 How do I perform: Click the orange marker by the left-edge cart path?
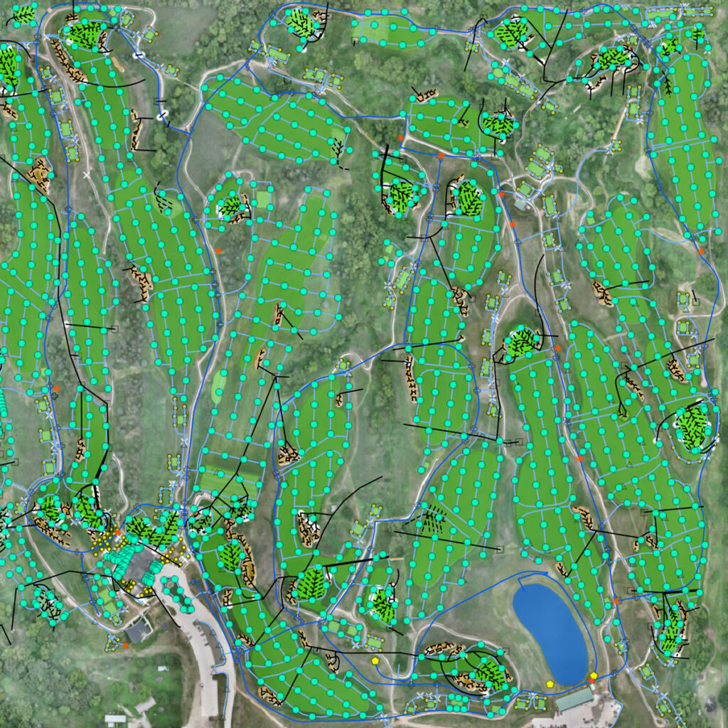[x=55, y=389]
